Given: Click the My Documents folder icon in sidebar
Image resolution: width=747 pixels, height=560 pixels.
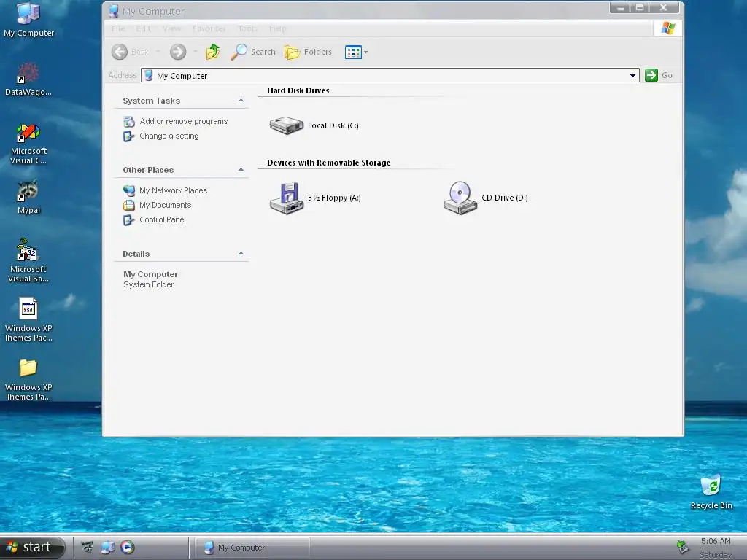Looking at the screenshot, I should click(x=128, y=205).
